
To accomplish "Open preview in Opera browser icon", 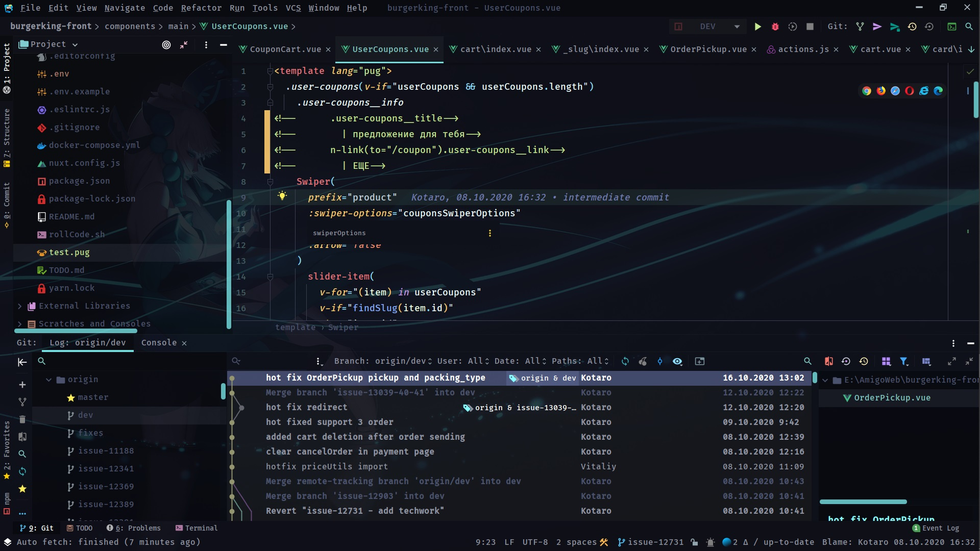I will (x=910, y=91).
